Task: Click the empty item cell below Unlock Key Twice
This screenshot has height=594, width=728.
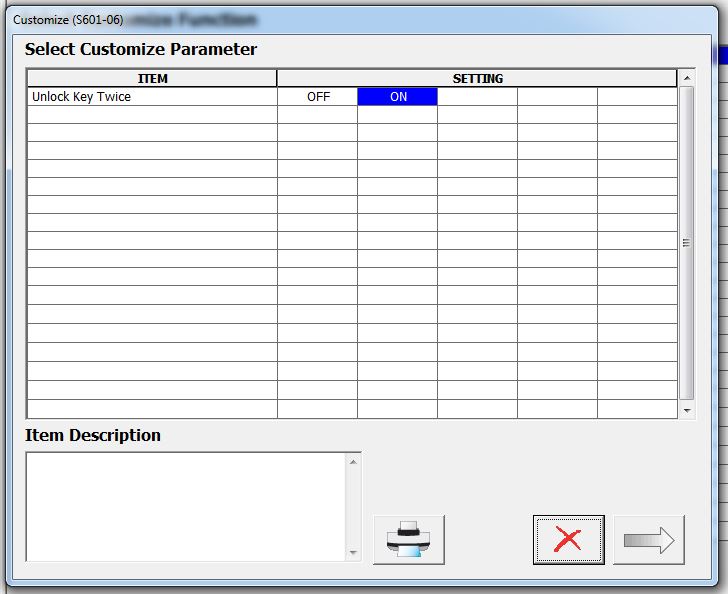Action: (152, 115)
